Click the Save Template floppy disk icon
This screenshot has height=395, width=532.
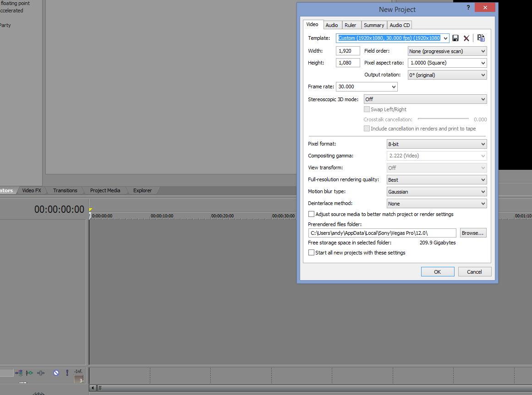(x=455, y=38)
